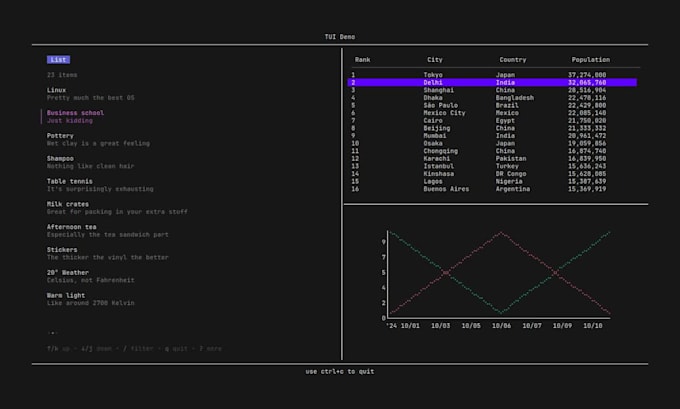Click the help hints line under list

click(x=134, y=348)
